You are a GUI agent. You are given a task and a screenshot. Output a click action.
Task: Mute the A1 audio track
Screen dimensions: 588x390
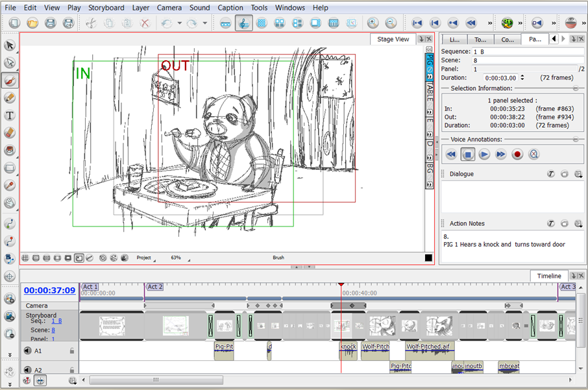27,350
